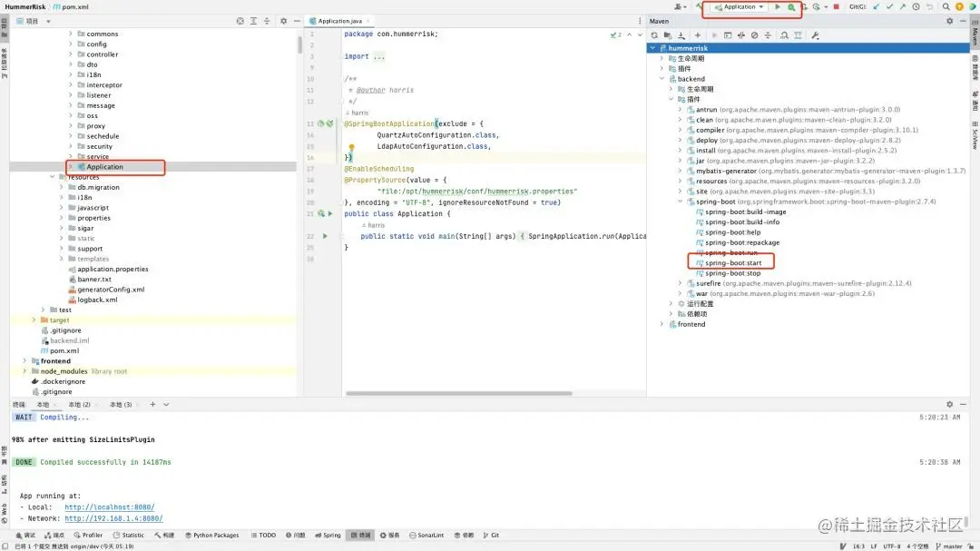This screenshot has height=551, width=980.
Task: Select the hummerrisk root Maven node
Action: (x=808, y=48)
